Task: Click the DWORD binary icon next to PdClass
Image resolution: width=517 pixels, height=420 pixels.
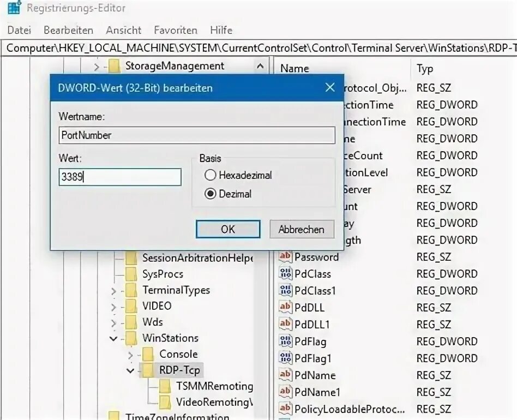Action: (285, 274)
